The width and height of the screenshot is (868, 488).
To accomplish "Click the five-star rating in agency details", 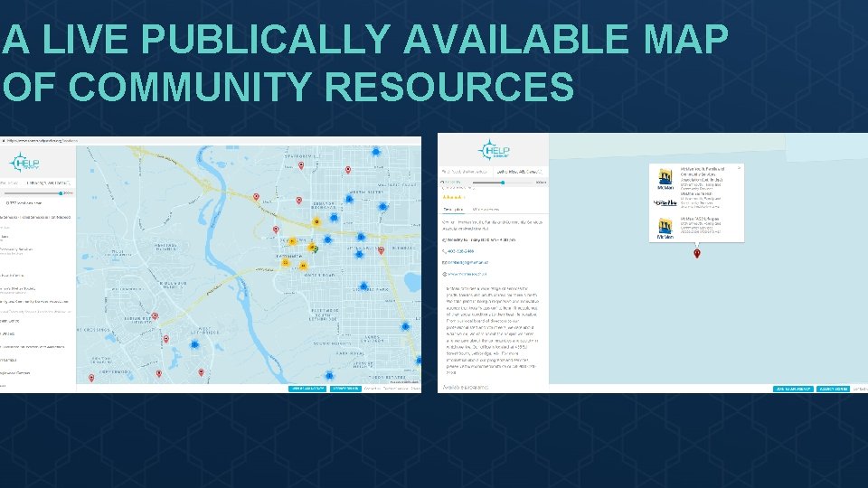I will 452,197.
